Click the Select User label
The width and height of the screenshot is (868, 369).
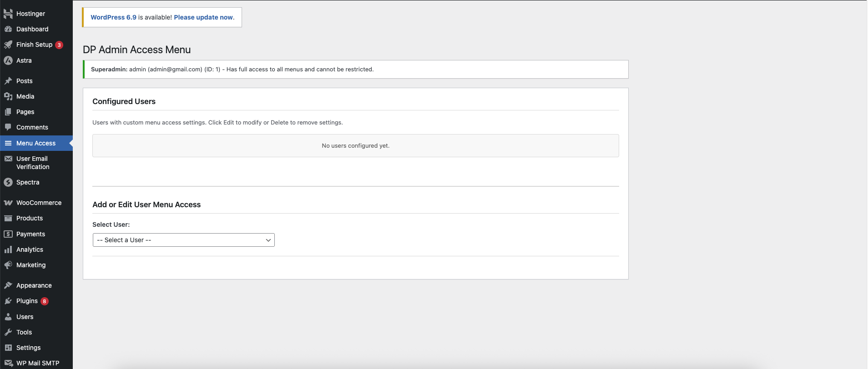point(111,224)
